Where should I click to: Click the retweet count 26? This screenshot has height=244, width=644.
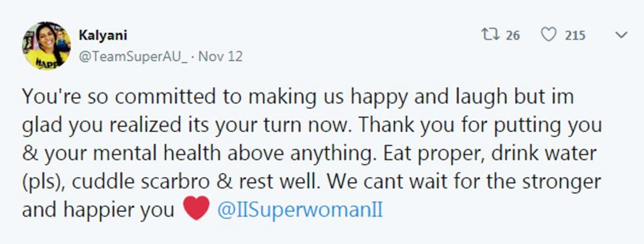(x=513, y=36)
